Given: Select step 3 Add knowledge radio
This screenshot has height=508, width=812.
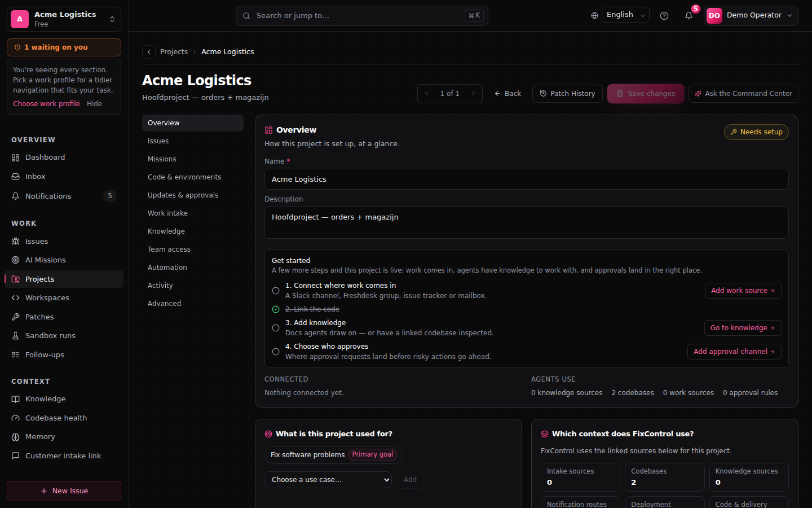Looking at the screenshot, I should (276, 328).
